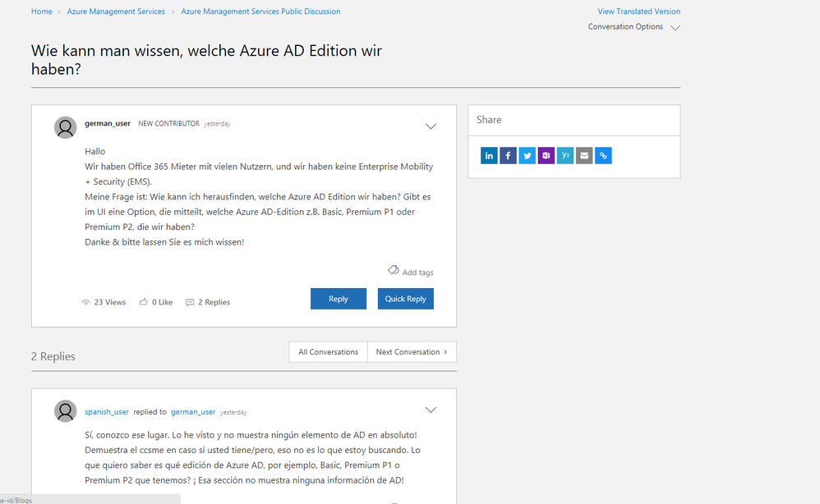Viewport: 820px width, 504px height.
Task: Click 'yesterday' timestamp on german_user's post
Action: tap(217, 124)
